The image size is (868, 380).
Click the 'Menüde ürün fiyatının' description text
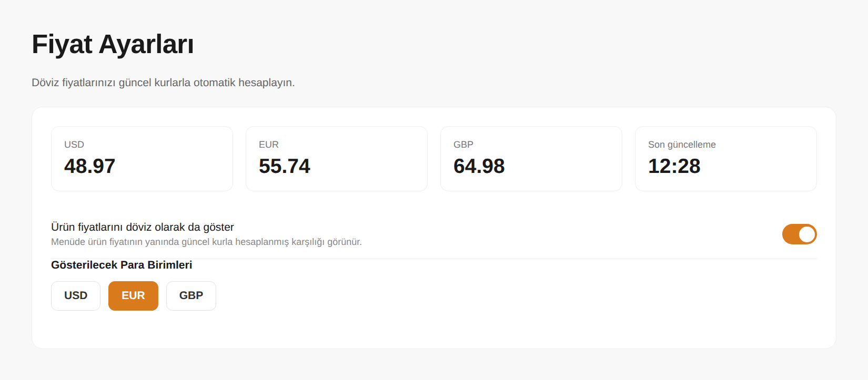(206, 242)
